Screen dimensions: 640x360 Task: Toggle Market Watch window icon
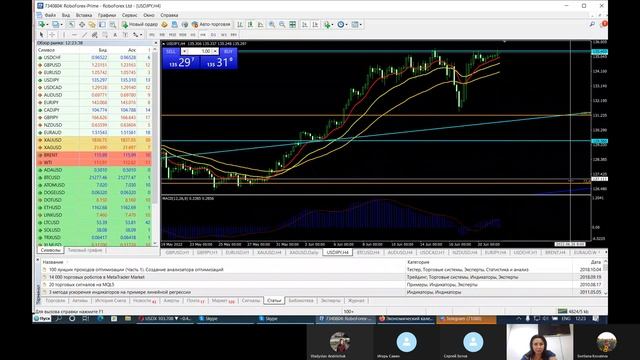tap(71, 24)
